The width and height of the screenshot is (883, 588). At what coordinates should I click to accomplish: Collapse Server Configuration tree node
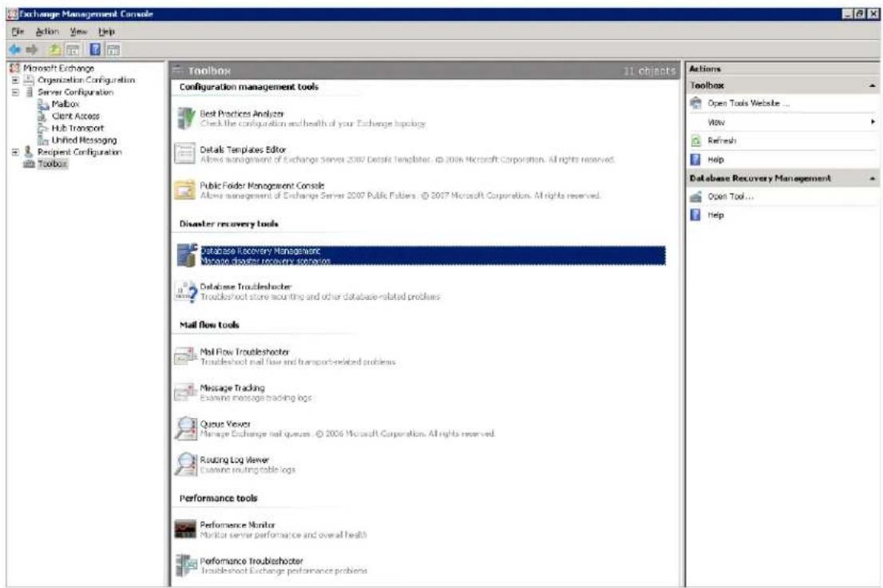(15, 93)
